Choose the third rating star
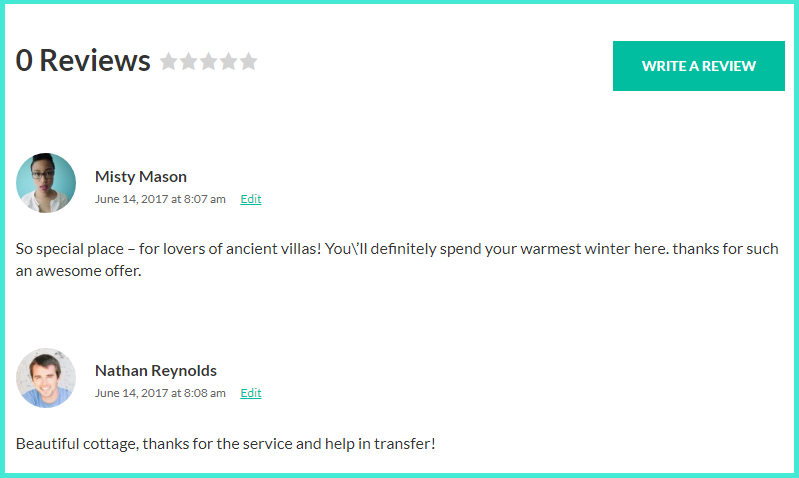Screen dimensions: 799x478 [x=208, y=61]
